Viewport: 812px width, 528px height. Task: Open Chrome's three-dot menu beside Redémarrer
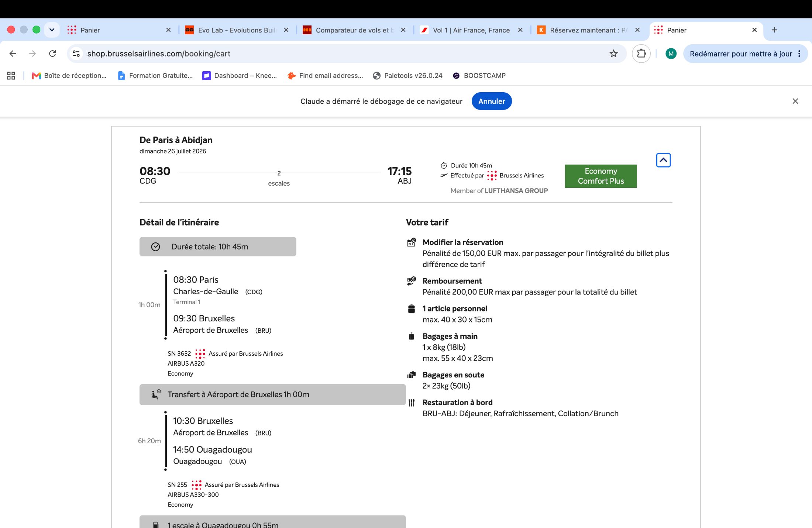pos(799,54)
